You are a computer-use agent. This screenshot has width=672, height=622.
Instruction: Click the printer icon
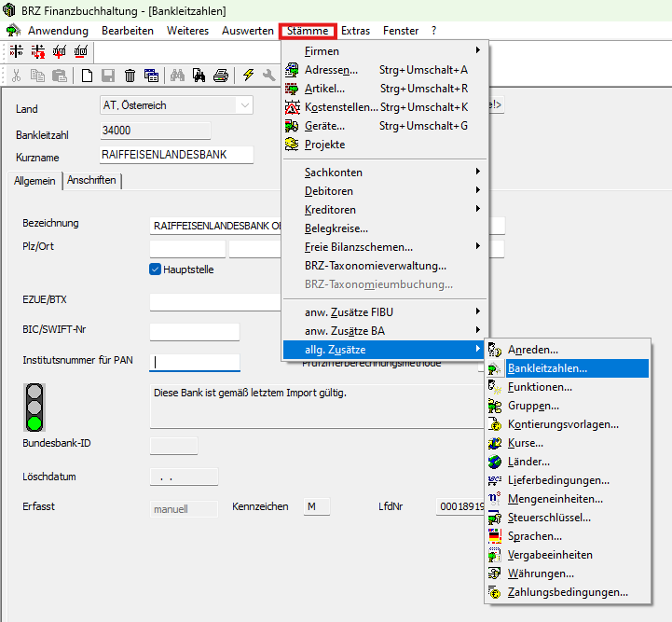pos(221,76)
